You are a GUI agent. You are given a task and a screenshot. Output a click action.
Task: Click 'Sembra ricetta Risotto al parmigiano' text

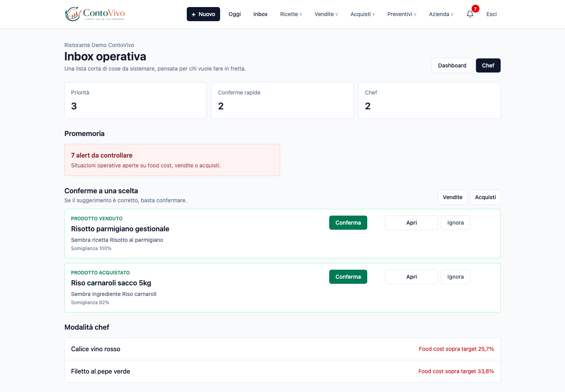click(x=117, y=240)
